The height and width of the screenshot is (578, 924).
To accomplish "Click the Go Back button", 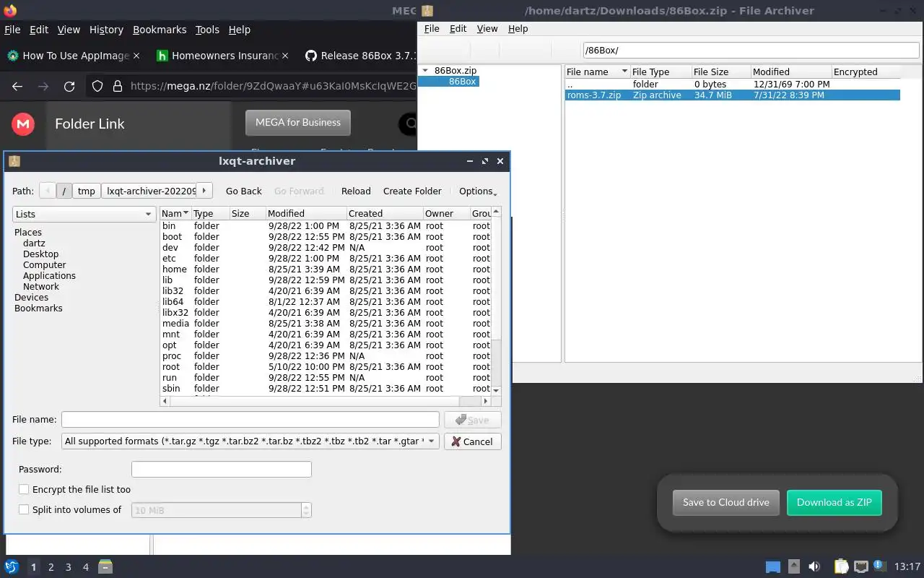I will coord(244,191).
